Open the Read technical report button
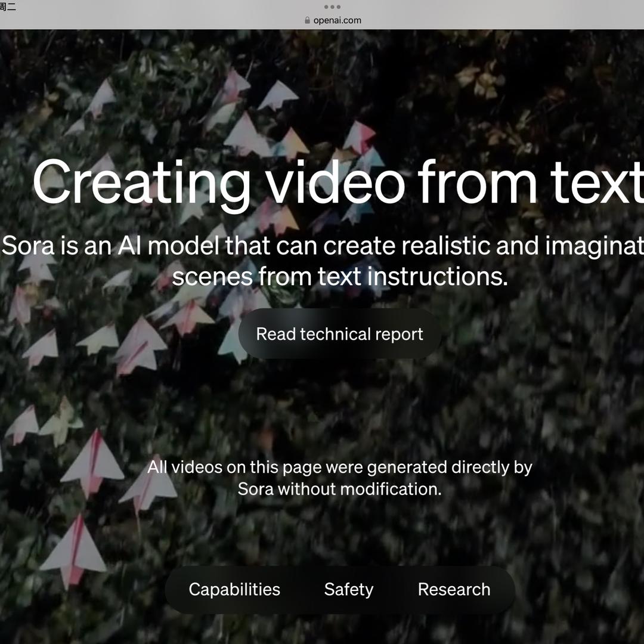Viewport: 644px width, 644px height. click(x=339, y=334)
